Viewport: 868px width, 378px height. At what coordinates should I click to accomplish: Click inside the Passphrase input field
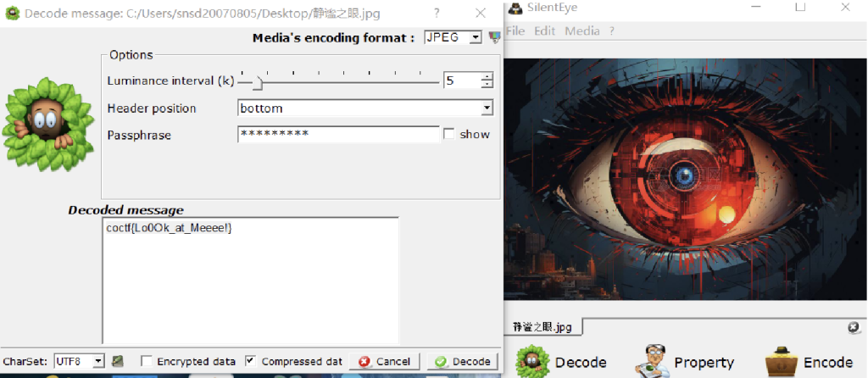(x=337, y=134)
